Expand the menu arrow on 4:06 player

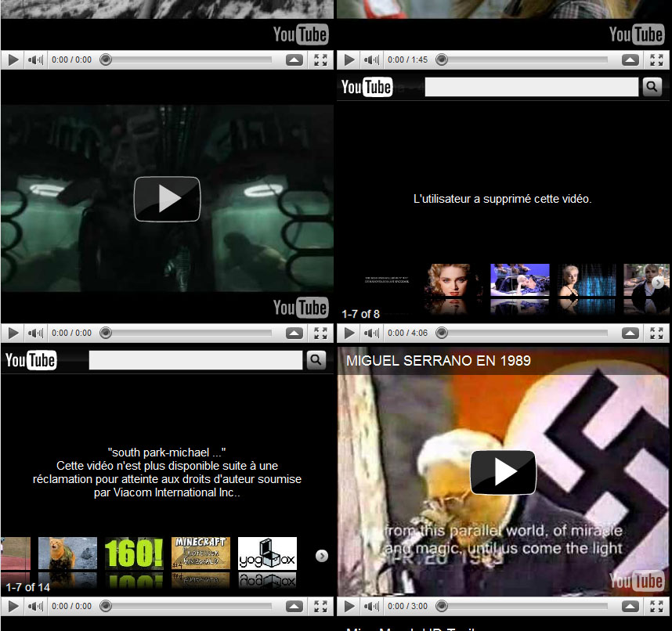pyautogui.click(x=630, y=334)
